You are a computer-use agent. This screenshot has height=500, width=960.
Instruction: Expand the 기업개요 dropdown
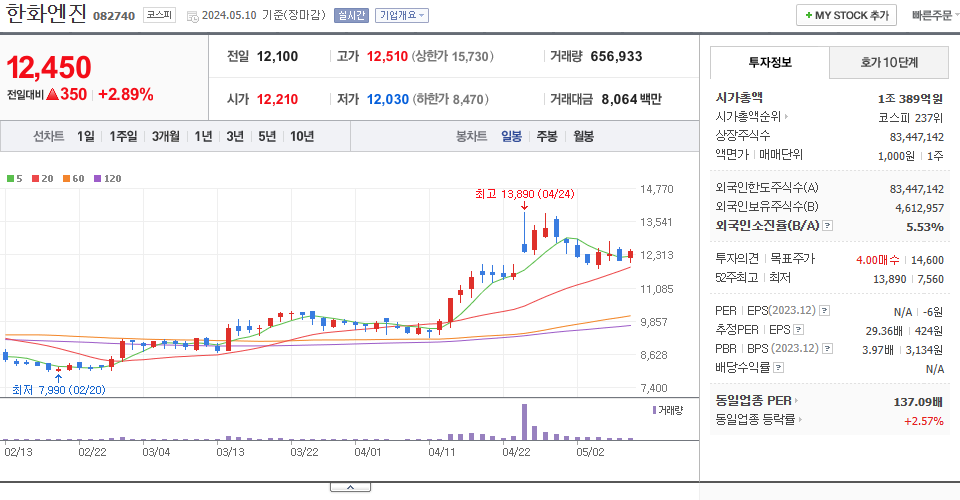[402, 15]
